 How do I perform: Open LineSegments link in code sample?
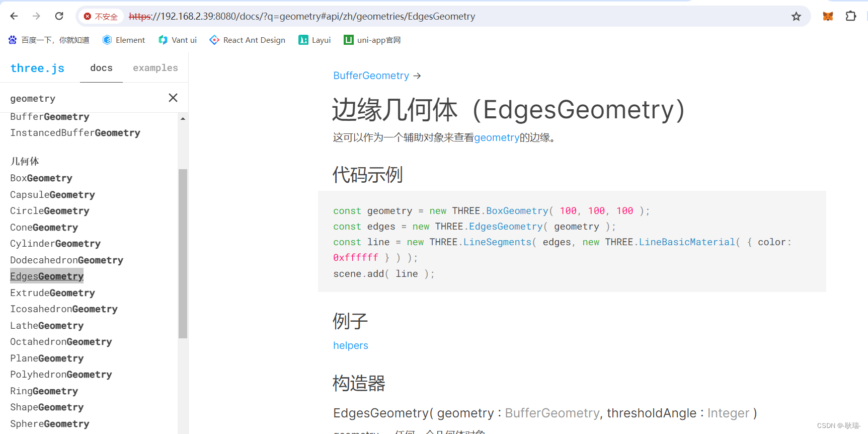click(497, 242)
